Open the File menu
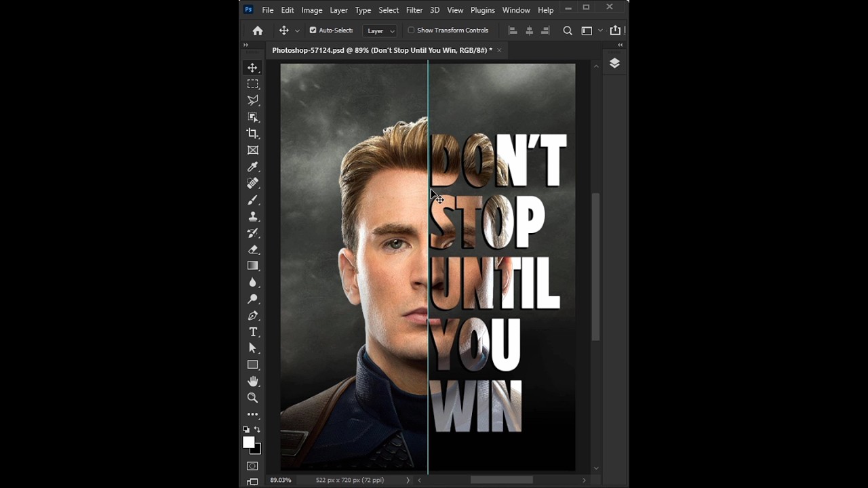This screenshot has height=488, width=868. point(268,10)
